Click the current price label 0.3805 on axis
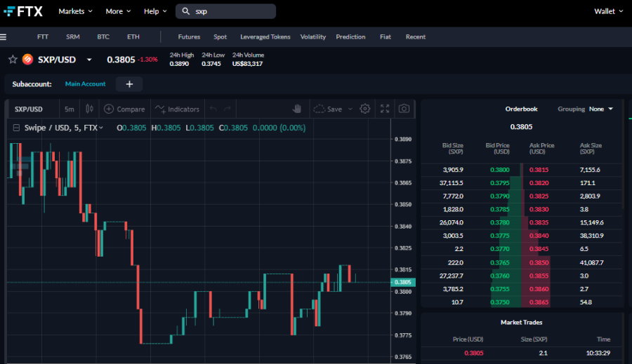Screen dimensions: 632x364 pos(403,282)
